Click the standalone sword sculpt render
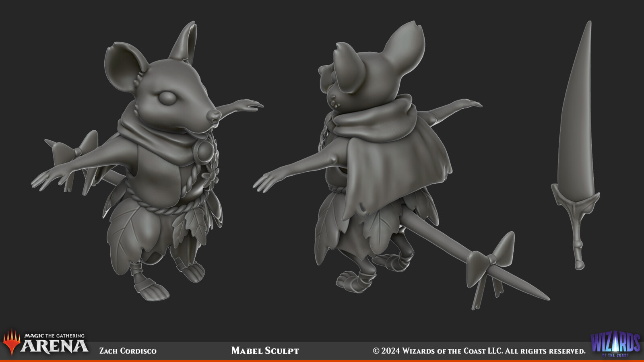Screen dimensions: 644x362 point(576,145)
